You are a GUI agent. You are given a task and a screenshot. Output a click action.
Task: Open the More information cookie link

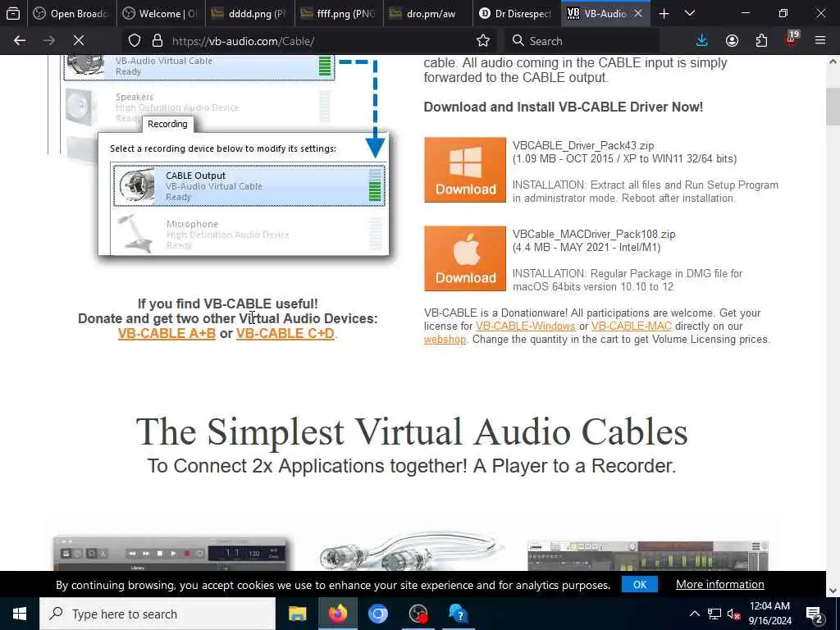(719, 584)
